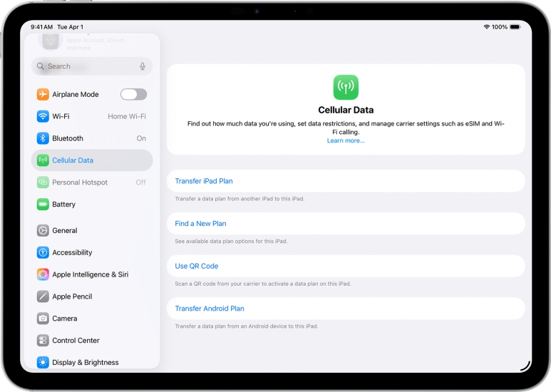Click the Apple Intelligence & Siri icon
The height and width of the screenshot is (392, 551).
(43, 274)
